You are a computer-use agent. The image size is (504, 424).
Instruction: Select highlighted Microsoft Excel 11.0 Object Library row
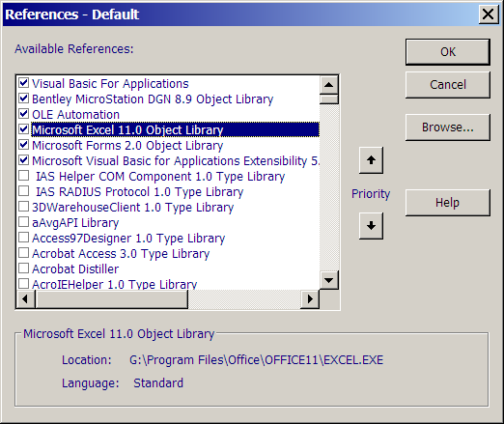tap(175, 129)
